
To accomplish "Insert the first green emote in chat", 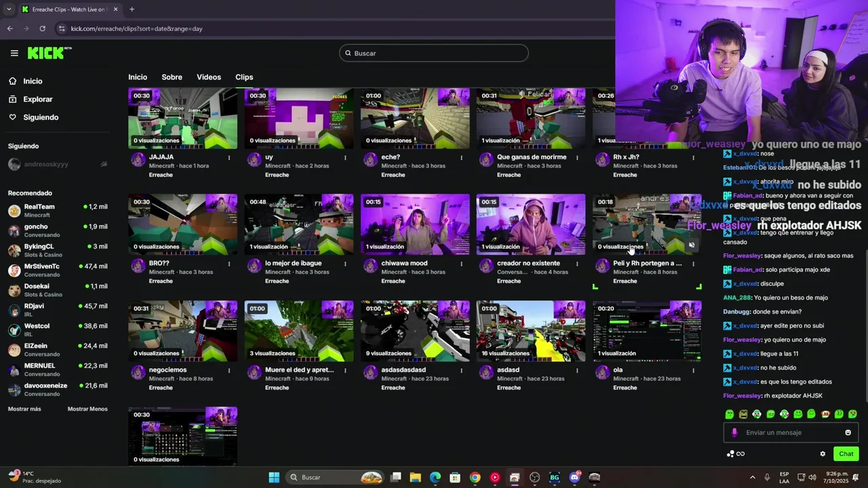I will coord(730,414).
